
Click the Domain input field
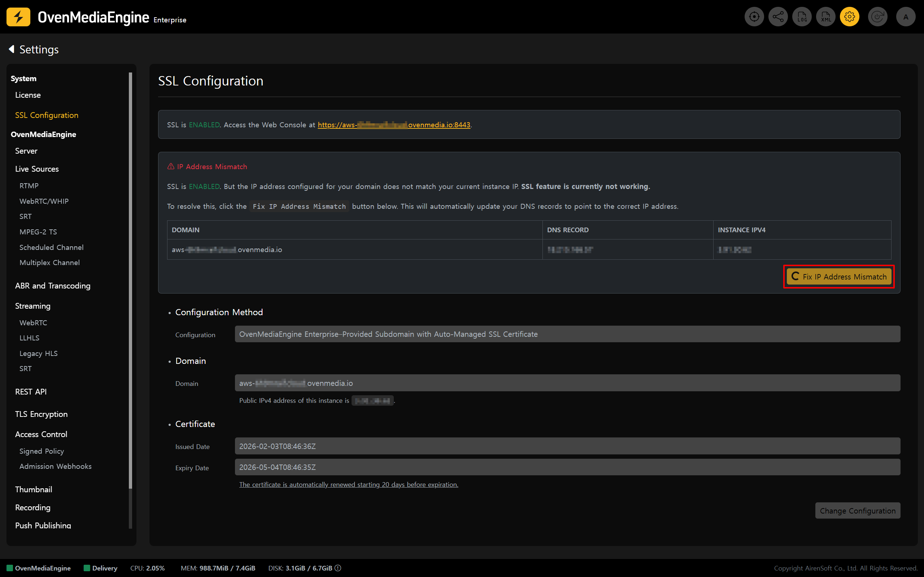567,383
